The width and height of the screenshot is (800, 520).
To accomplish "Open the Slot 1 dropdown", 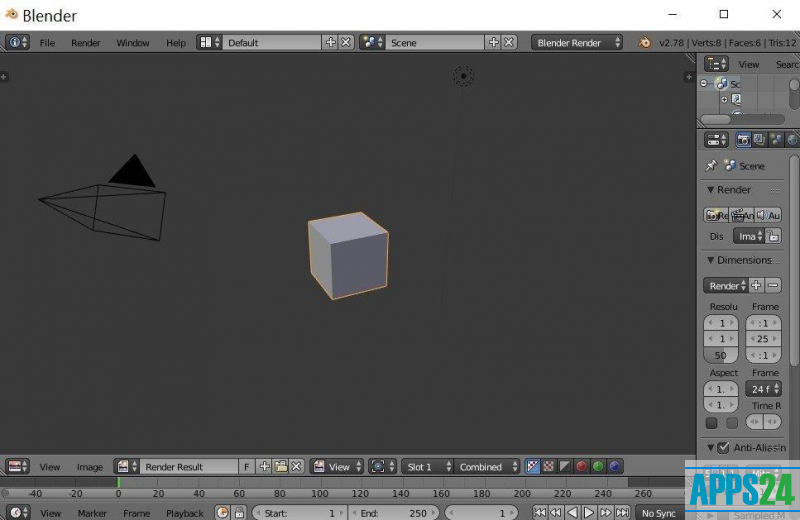I will [427, 466].
